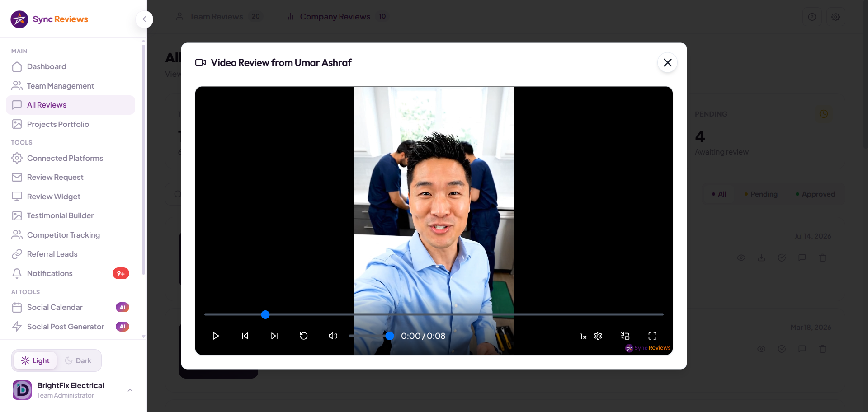
Task: Open the help question-mark icon
Action: [x=812, y=17]
